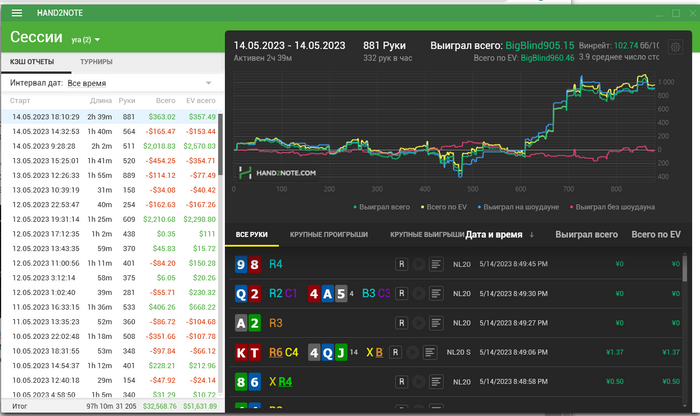Screen dimensions: 700x416
Task: Click play button for A 2 hand
Action: point(418,323)
